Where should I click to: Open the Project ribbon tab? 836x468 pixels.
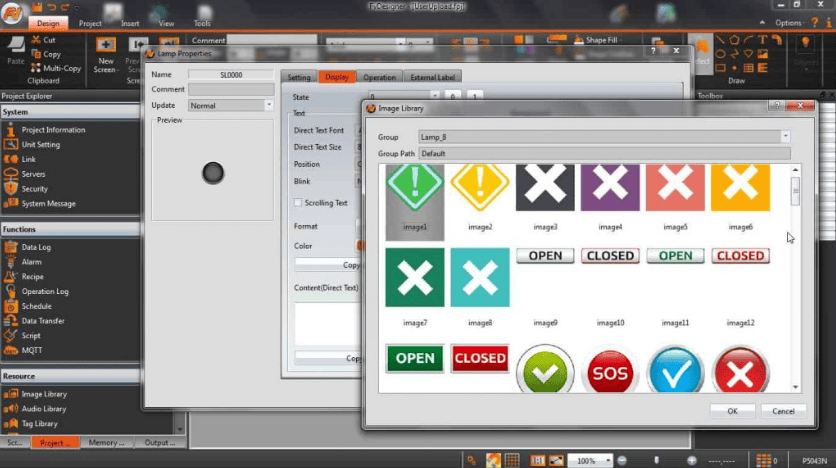tap(90, 22)
